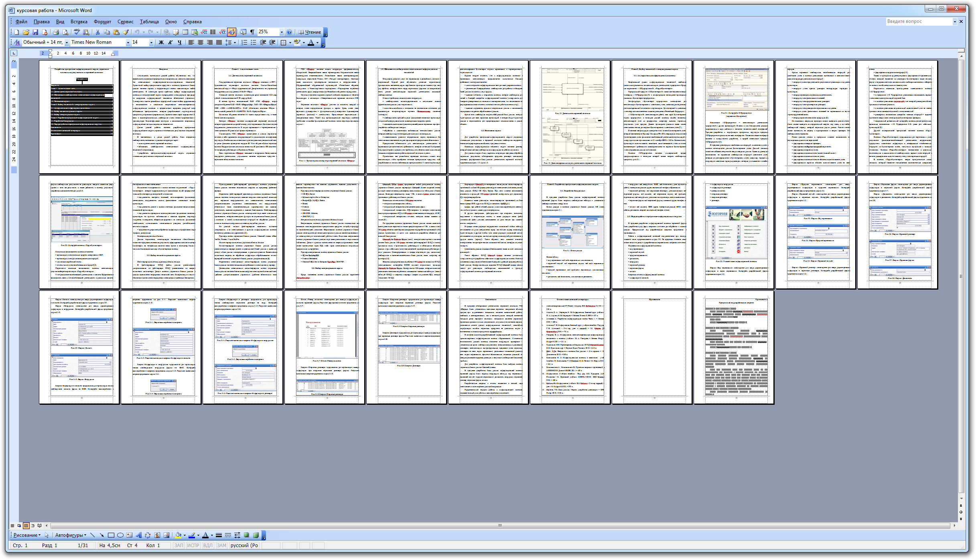Open the Автофигуры button

(x=71, y=535)
